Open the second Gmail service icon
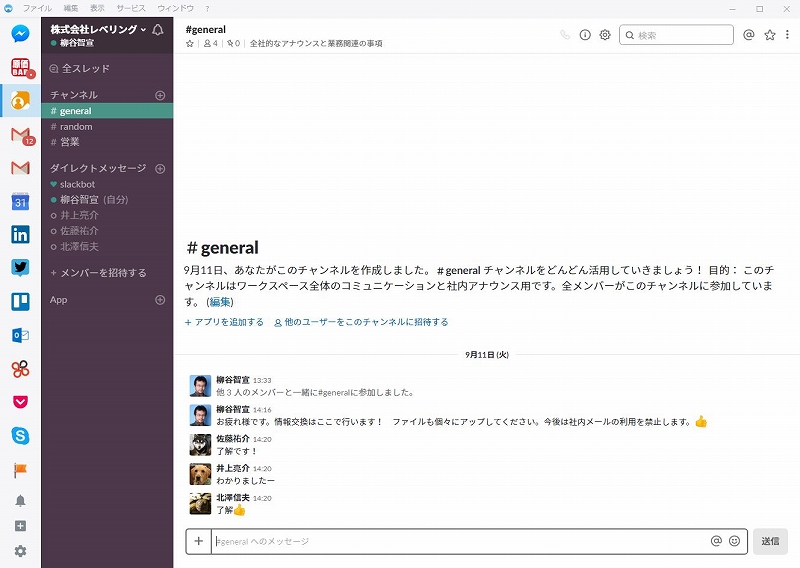Screen dimensions: 800x568 pos(20,167)
